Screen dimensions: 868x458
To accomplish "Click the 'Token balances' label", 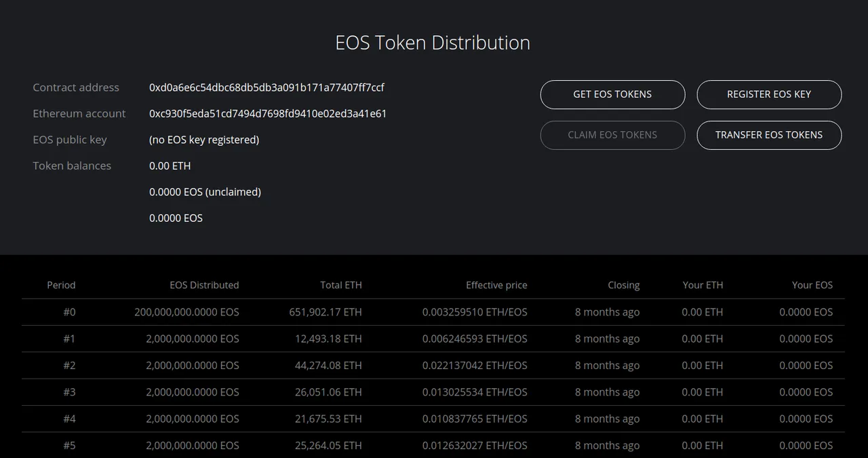I will tap(72, 166).
